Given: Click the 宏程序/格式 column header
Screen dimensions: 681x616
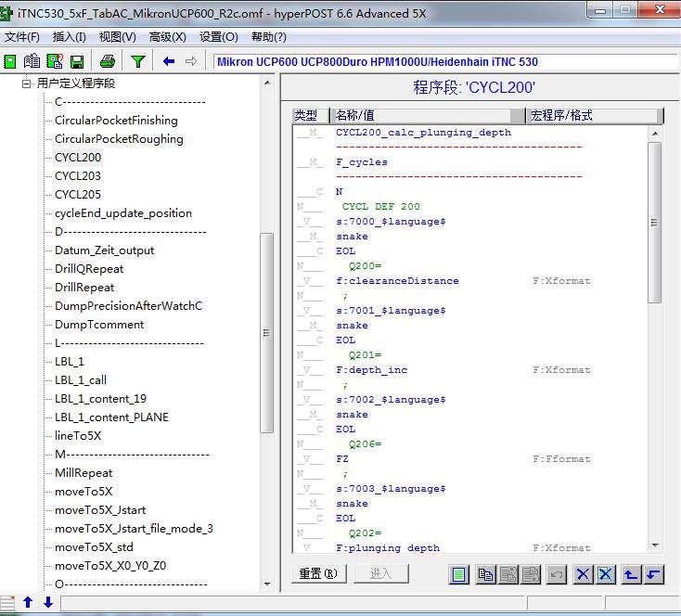Looking at the screenshot, I should 595,115.
